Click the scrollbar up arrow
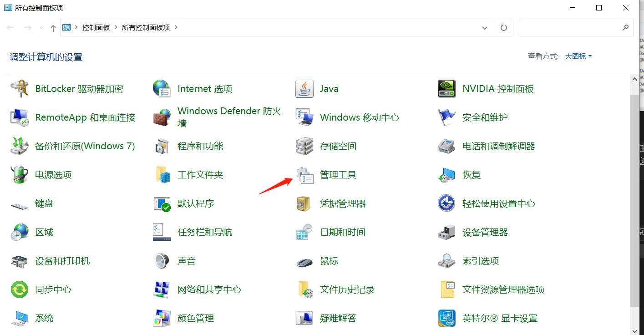 click(635, 79)
